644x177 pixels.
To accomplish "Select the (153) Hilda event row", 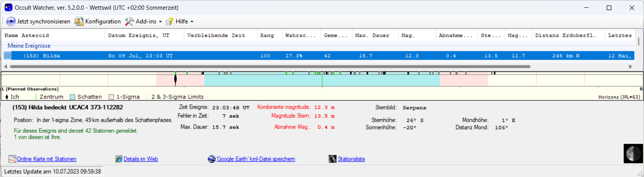I will point(155,56).
